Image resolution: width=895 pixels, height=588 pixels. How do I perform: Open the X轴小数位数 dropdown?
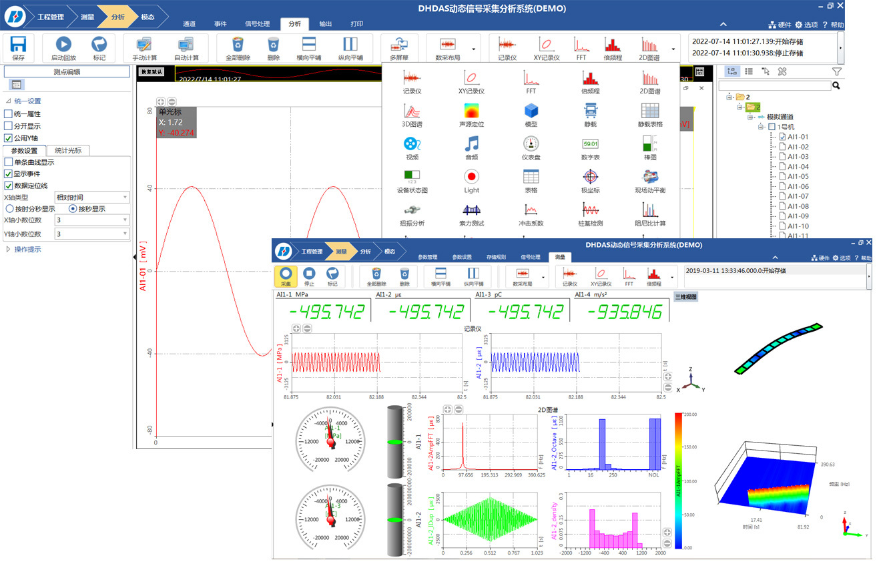pos(92,220)
